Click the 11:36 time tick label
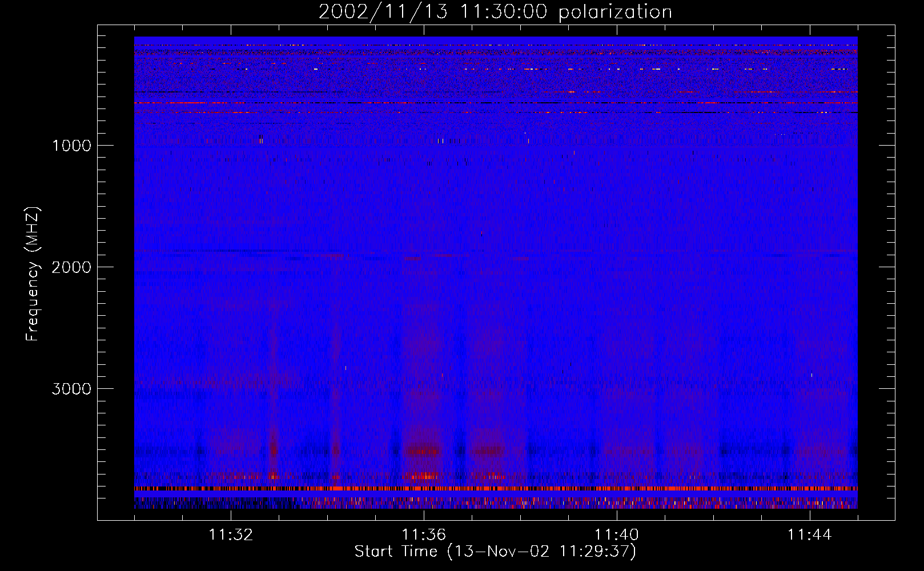924x571 pixels. pos(424,534)
